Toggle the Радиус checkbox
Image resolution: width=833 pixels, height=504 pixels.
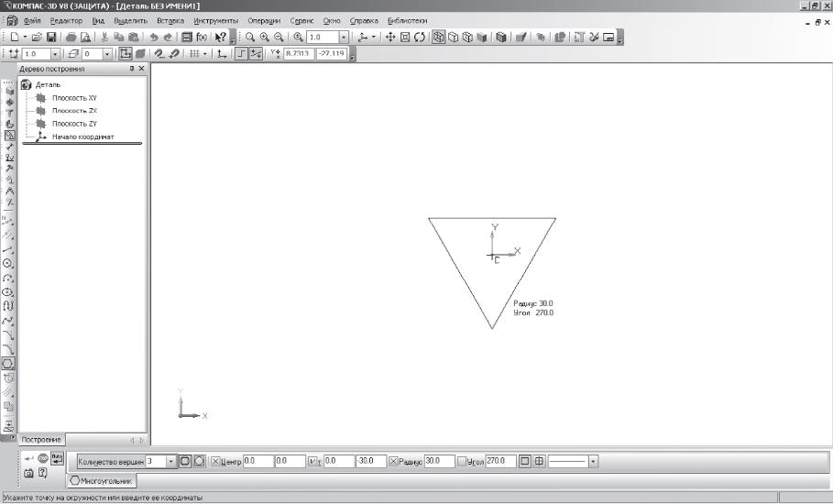coord(393,462)
